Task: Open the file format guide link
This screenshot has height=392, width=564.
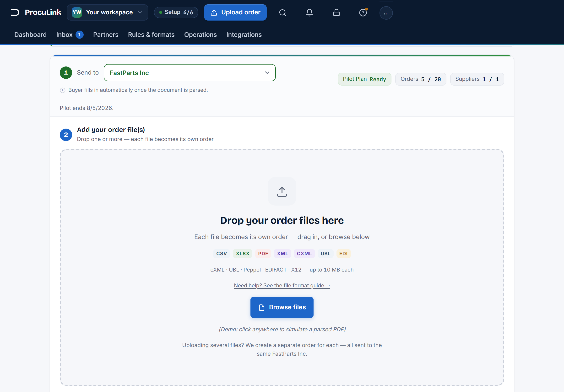Action: (x=282, y=285)
